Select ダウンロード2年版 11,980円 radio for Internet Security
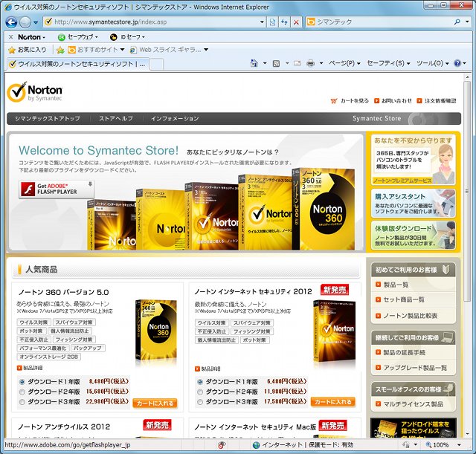Screen dimensions: 476x454 200,392
